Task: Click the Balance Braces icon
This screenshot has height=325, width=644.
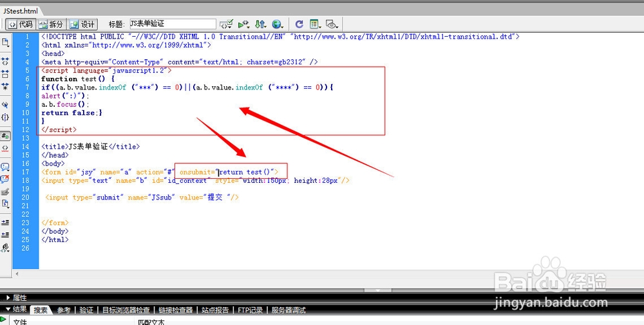Action: 5,117
